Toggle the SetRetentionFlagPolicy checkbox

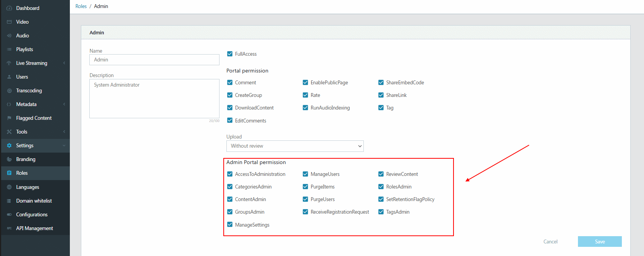[381, 199]
